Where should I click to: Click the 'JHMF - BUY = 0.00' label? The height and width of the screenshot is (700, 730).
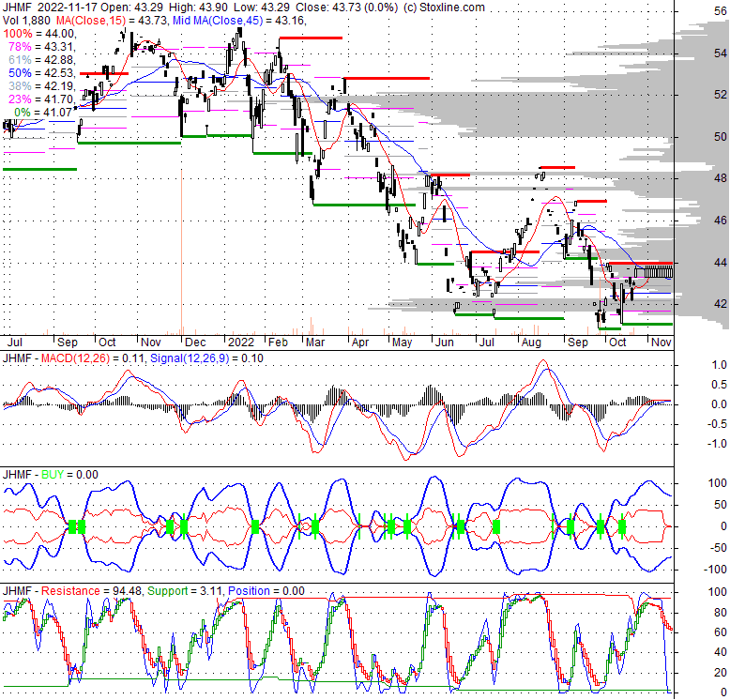click(51, 475)
